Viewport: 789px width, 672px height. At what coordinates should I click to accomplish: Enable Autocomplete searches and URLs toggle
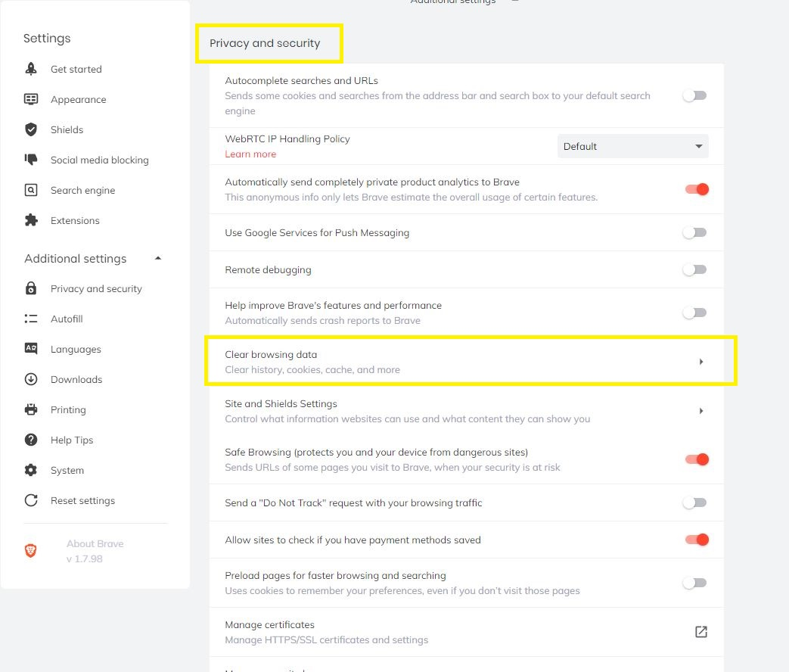tap(695, 95)
